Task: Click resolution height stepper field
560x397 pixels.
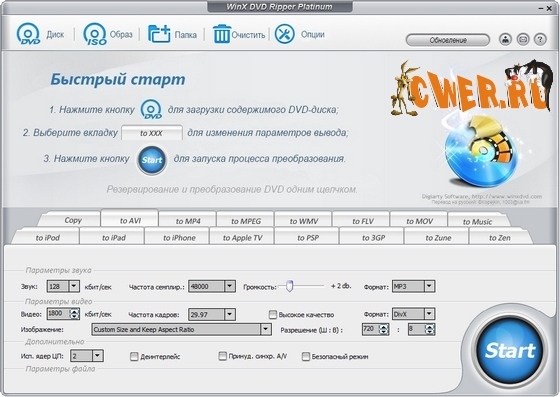Action: coord(421,329)
